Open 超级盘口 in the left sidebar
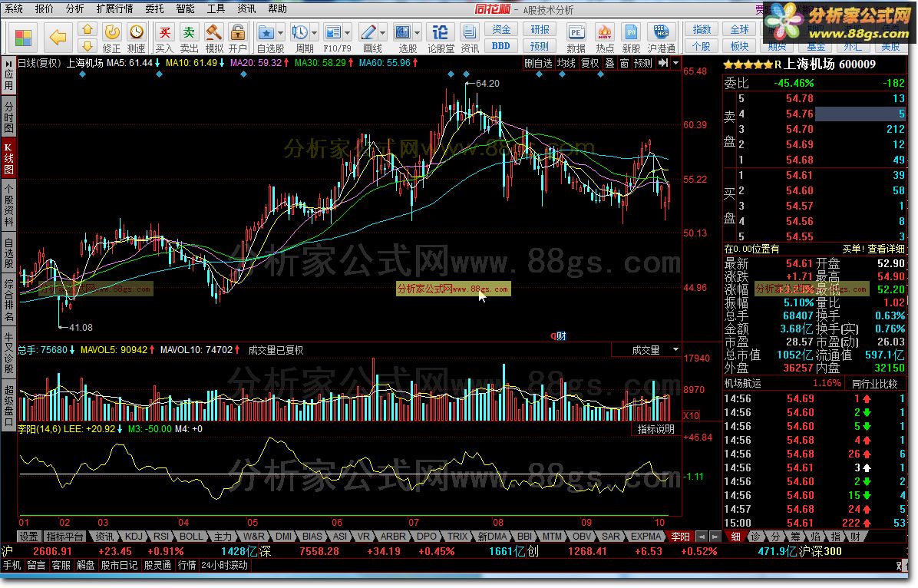918x588 pixels. click(8, 406)
